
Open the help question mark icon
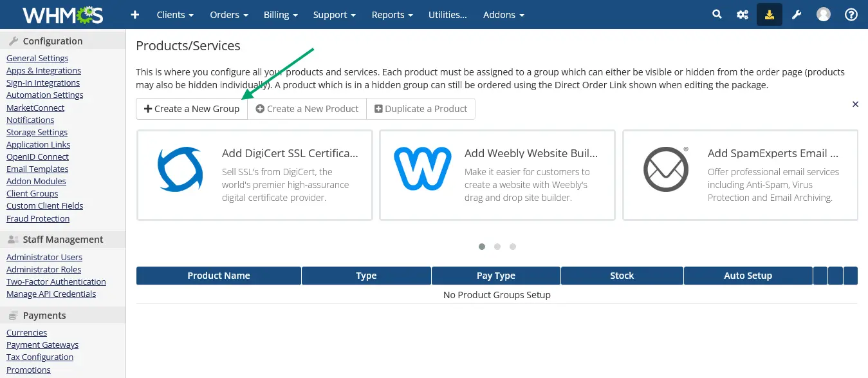[851, 14]
